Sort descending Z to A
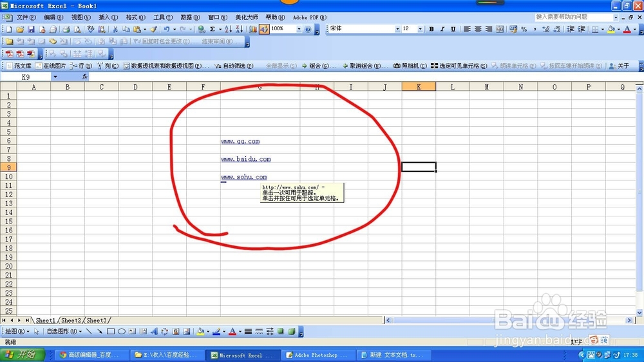The height and width of the screenshot is (362, 644). [240, 29]
